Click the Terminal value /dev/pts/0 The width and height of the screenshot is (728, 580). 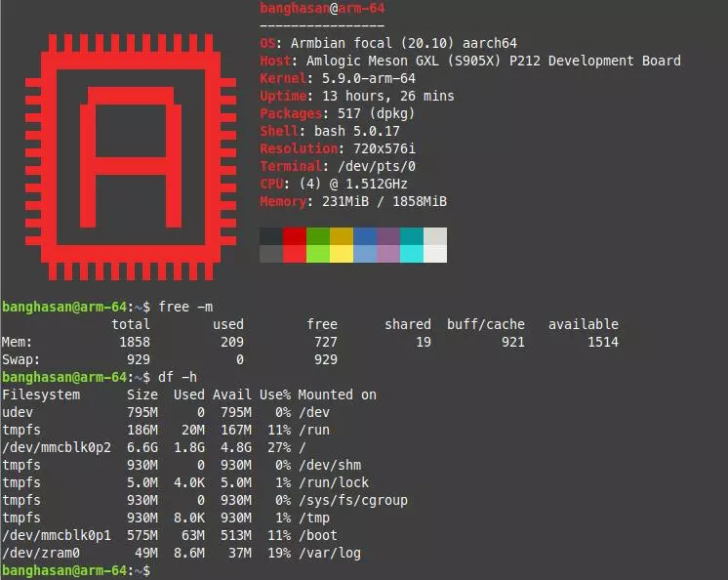point(376,166)
